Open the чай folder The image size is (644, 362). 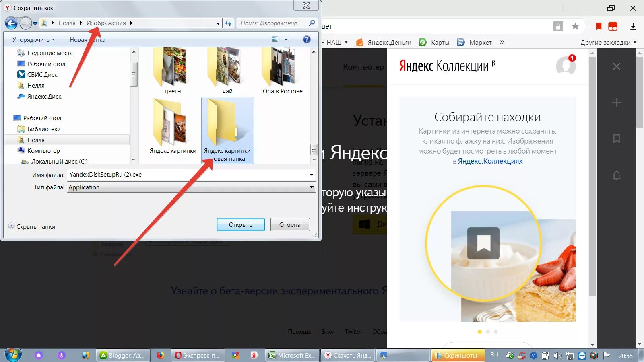tap(227, 71)
